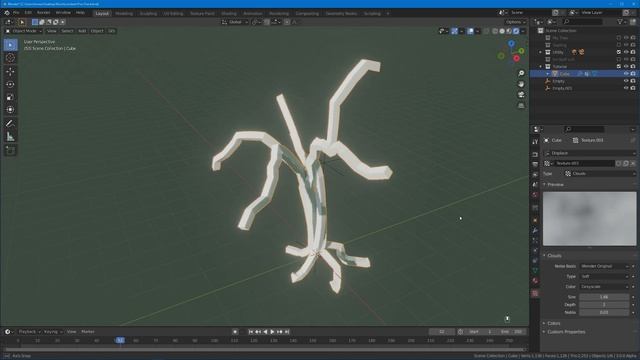Select the Transform tool
The image size is (640, 360).
click(x=11, y=110)
